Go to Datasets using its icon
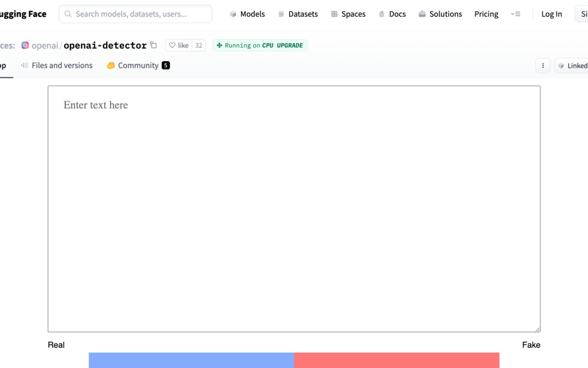The image size is (588, 368). [x=281, y=14]
